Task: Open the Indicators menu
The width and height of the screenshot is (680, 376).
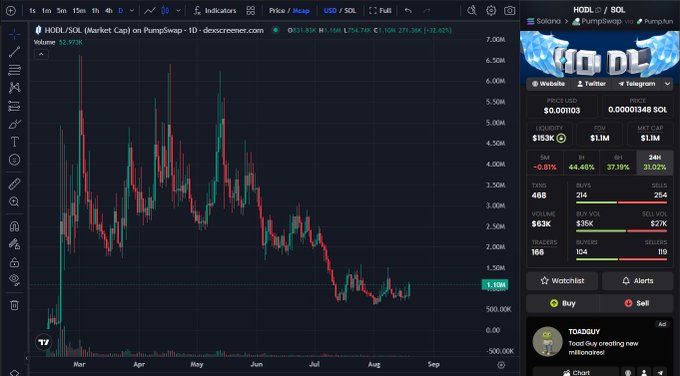Action: [215, 10]
